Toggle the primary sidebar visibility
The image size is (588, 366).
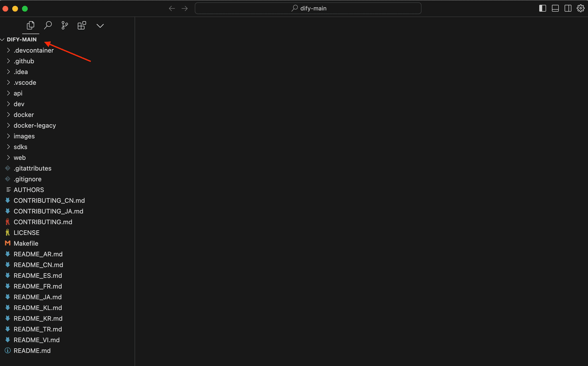543,8
